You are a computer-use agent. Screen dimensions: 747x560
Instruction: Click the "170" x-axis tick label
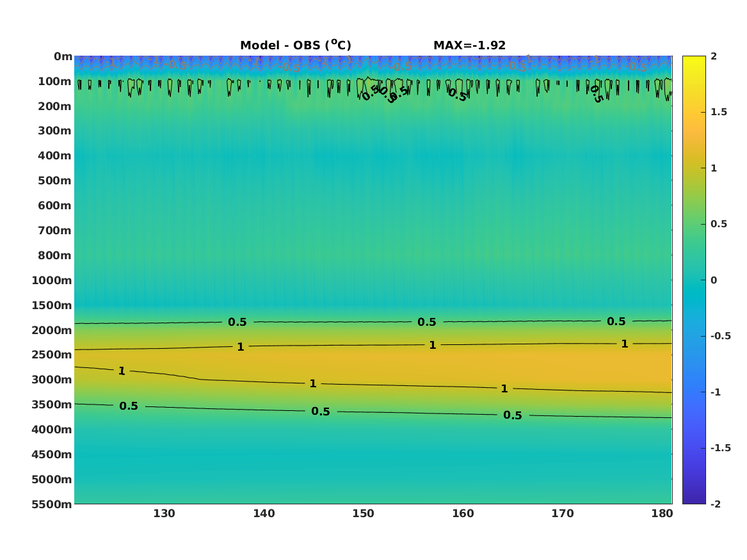563,513
